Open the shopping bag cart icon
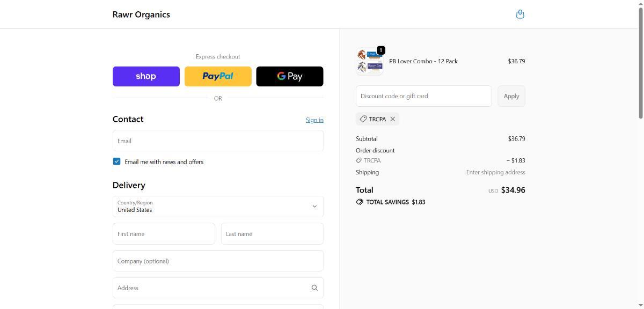The image size is (644, 309). click(519, 14)
